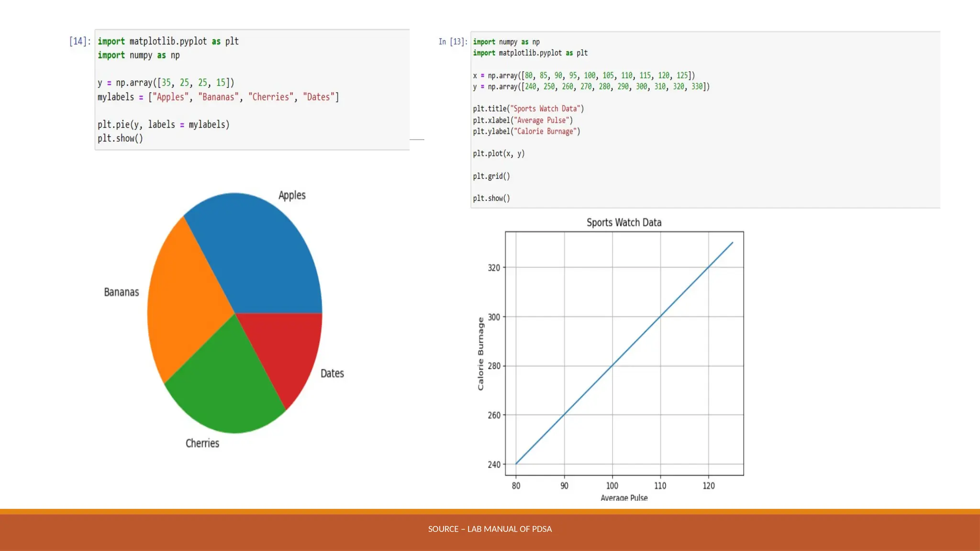Screen dimensions: 980x551
Task: Click the Dates label beside pie chart
Action: click(x=332, y=374)
